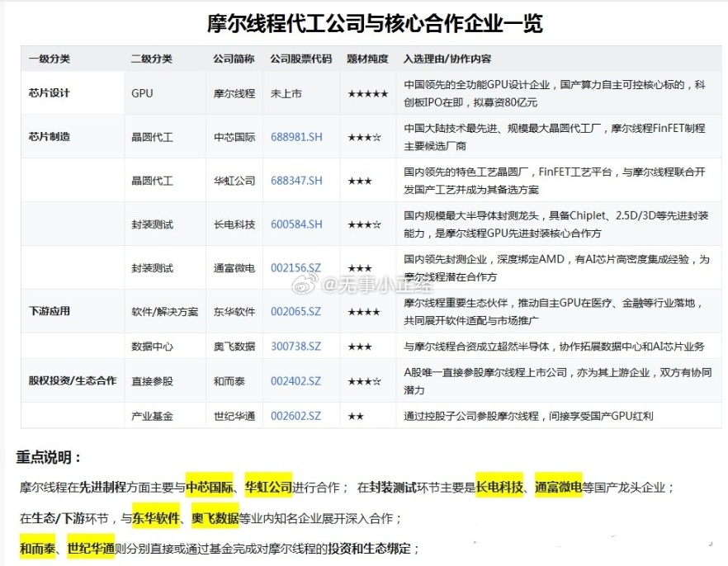Open stock code link 600584.SH
Viewport: 728px width, 566px height.
pyautogui.click(x=296, y=224)
